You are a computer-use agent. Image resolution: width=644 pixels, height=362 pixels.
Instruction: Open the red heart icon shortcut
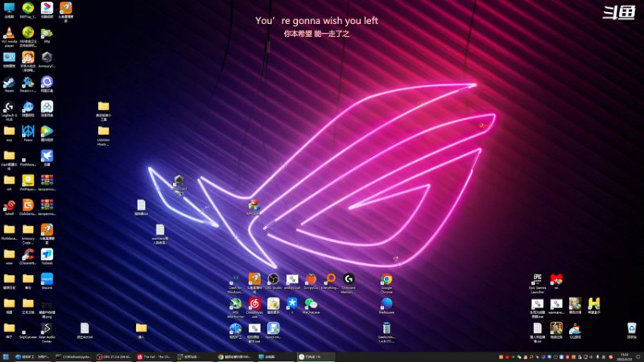click(x=556, y=282)
